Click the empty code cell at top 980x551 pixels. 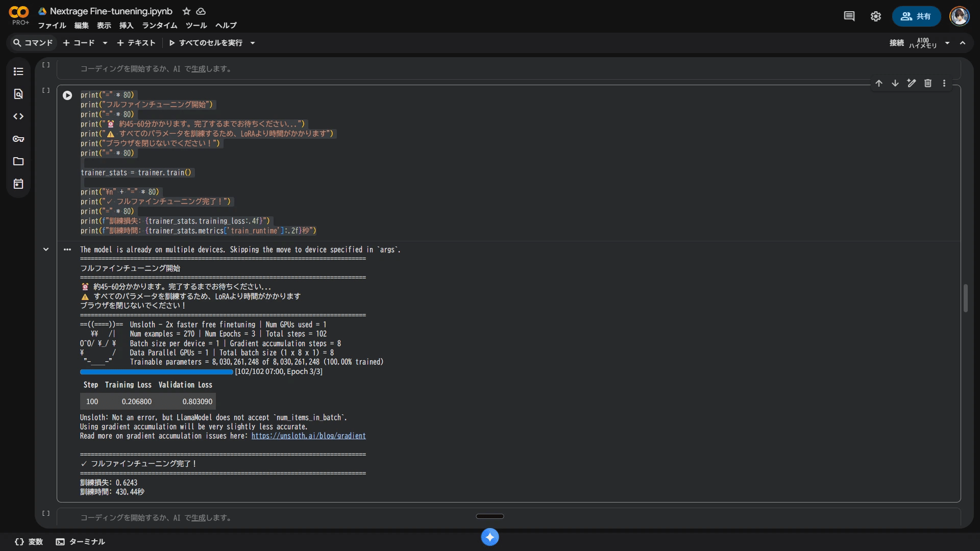pos(508,69)
